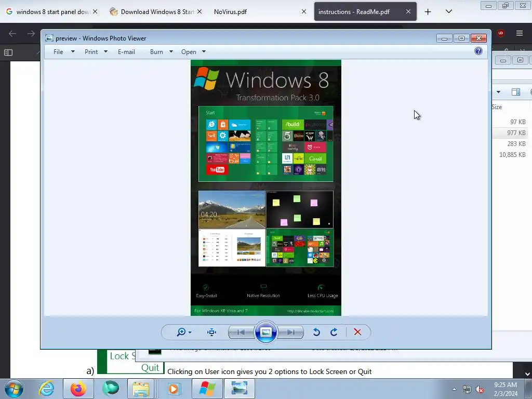Open the clock showing 9:25 AM
Viewport: 532px width, 399px height.
pos(506,389)
